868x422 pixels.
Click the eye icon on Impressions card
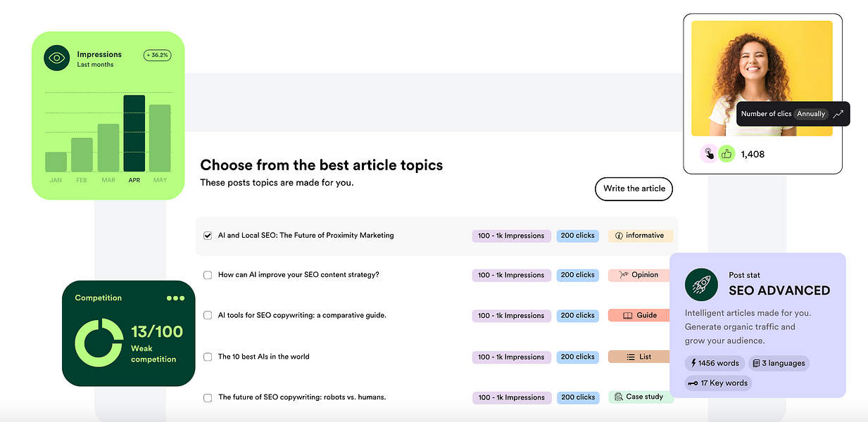[x=56, y=58]
